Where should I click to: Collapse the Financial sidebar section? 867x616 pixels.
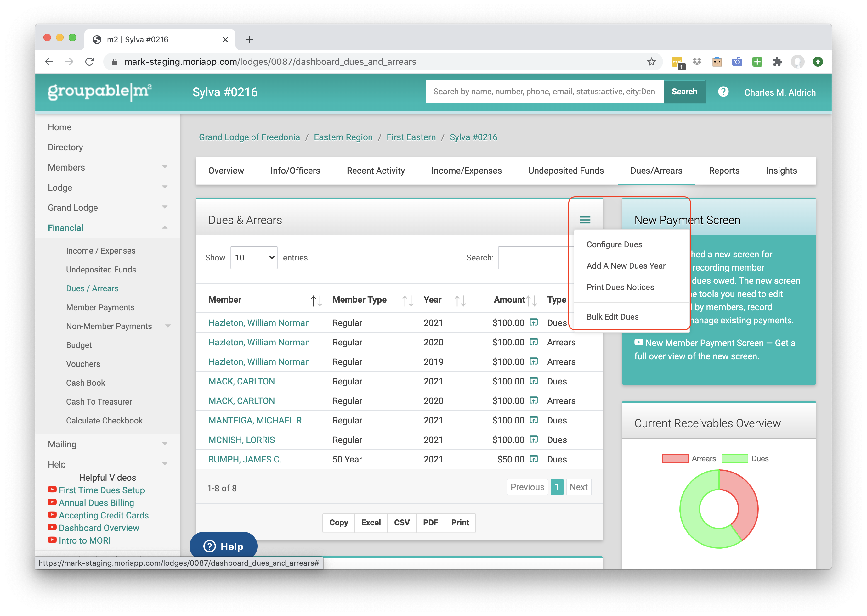point(164,227)
